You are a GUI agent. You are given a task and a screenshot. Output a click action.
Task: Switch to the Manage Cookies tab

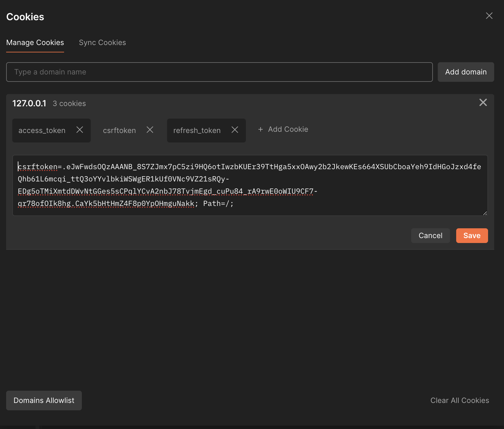[35, 43]
